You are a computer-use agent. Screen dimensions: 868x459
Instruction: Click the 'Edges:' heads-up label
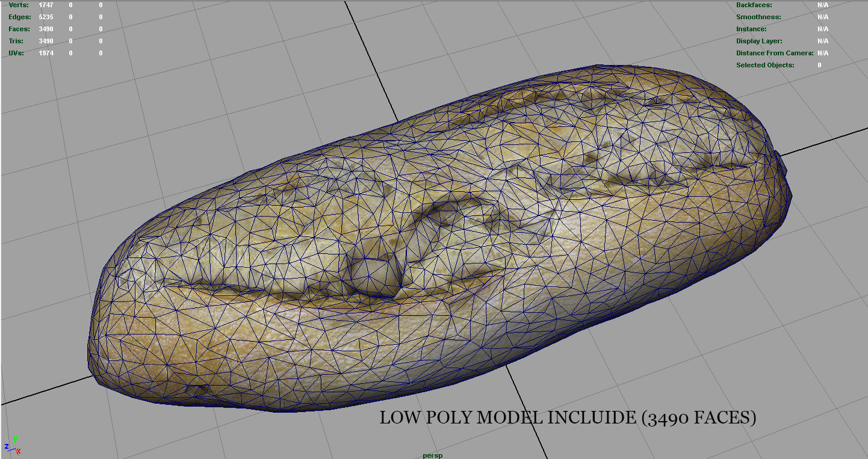click(x=19, y=17)
